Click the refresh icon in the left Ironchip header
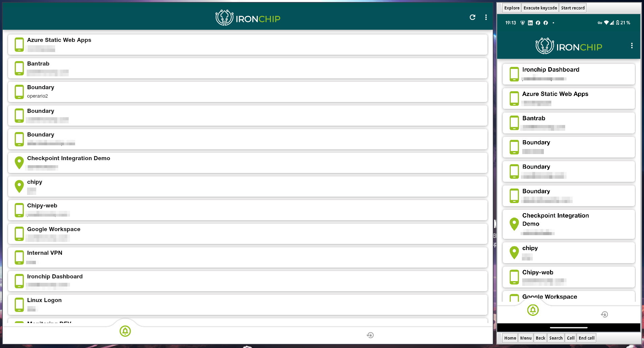Image resolution: width=644 pixels, height=348 pixels. (x=473, y=17)
